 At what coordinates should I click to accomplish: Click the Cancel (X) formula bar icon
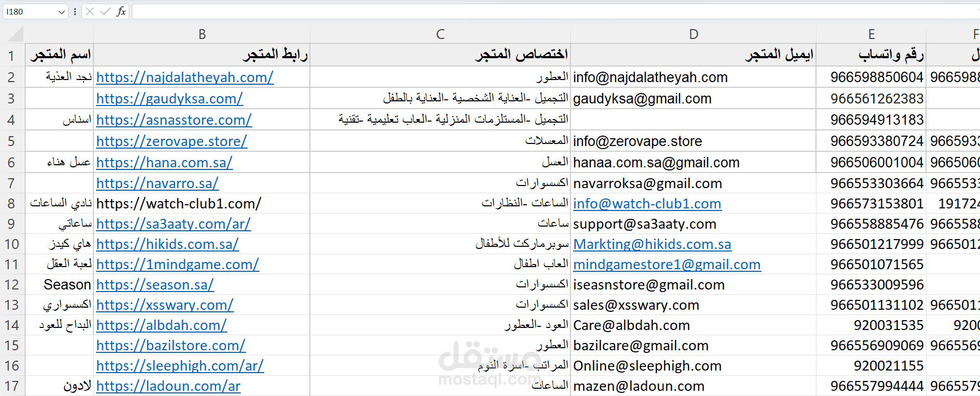(90, 11)
